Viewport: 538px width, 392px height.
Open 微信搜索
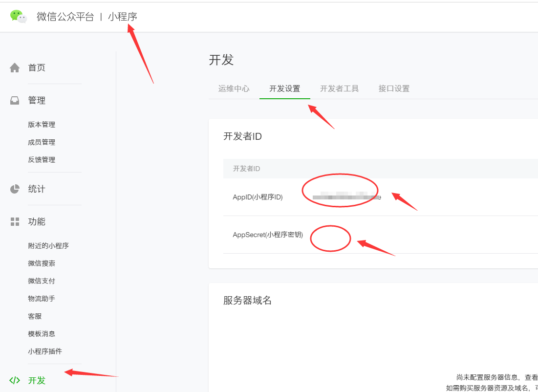42,263
